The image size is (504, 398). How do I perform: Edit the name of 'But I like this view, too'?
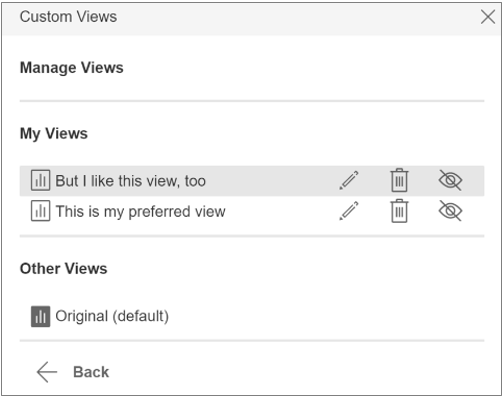(349, 180)
